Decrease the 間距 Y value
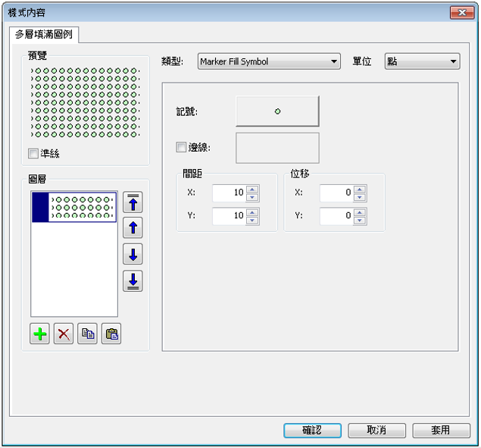 click(252, 220)
